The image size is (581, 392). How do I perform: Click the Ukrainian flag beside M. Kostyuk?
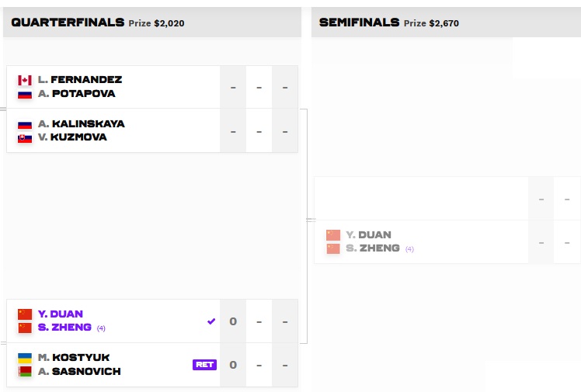coord(25,358)
